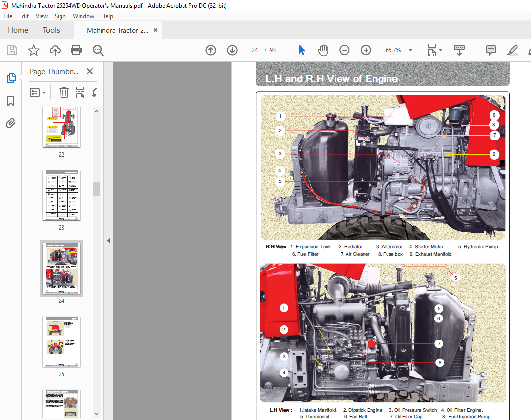This screenshot has height=420, width=531.
Task: Open the Window menu
Action: 83,16
